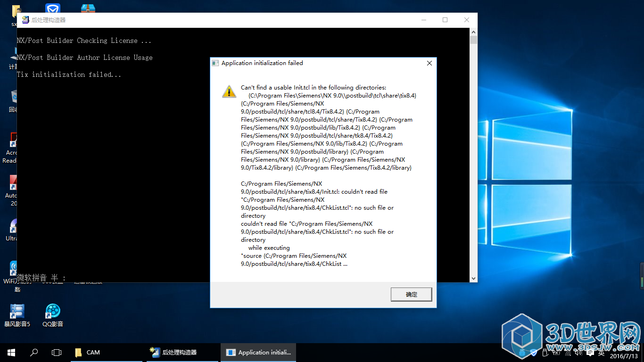
Task: Click the 'NX/Post Builder Author License Usage' line
Action: tap(85, 58)
